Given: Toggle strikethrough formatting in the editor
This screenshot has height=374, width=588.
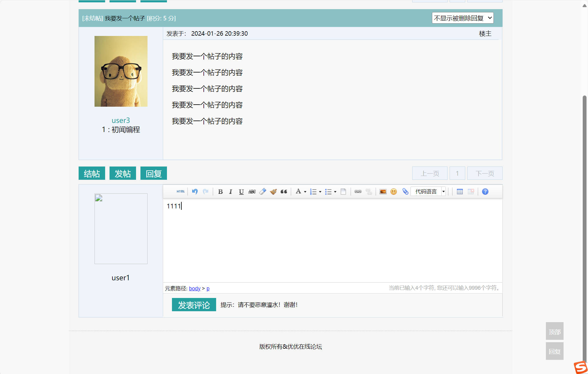Looking at the screenshot, I should pyautogui.click(x=252, y=191).
